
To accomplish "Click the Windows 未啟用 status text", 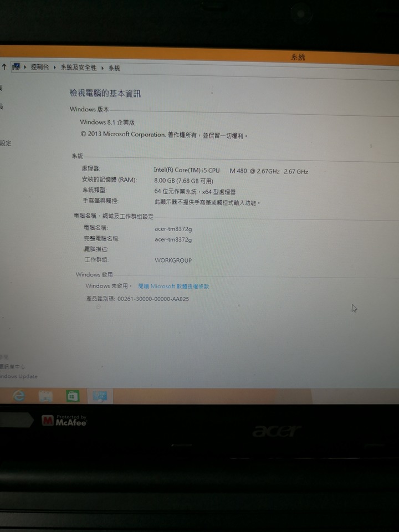I will tap(109, 286).
